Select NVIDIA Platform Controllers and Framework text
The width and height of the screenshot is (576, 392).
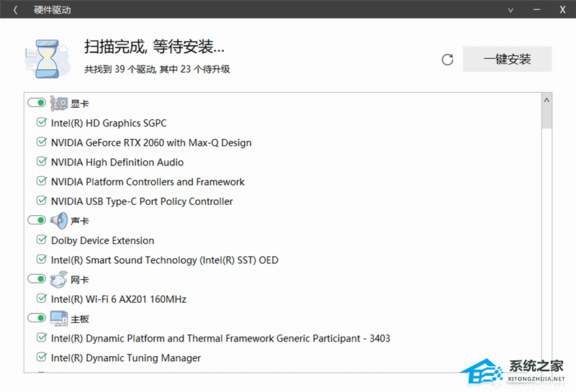tap(148, 182)
